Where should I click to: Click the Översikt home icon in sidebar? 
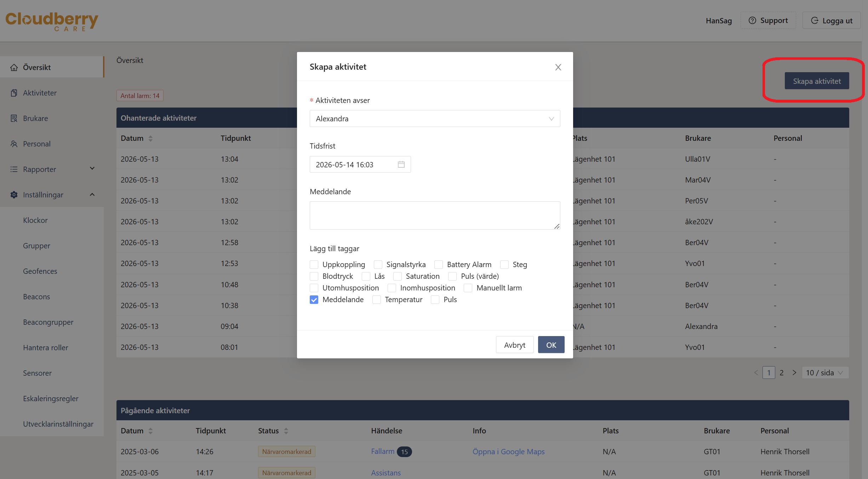point(14,67)
